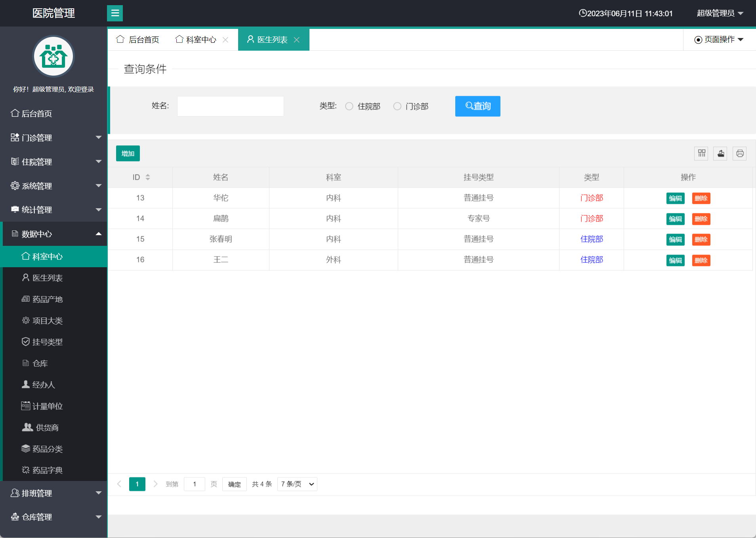Close the 医生列表 tab
The image size is (756, 538).
point(297,40)
